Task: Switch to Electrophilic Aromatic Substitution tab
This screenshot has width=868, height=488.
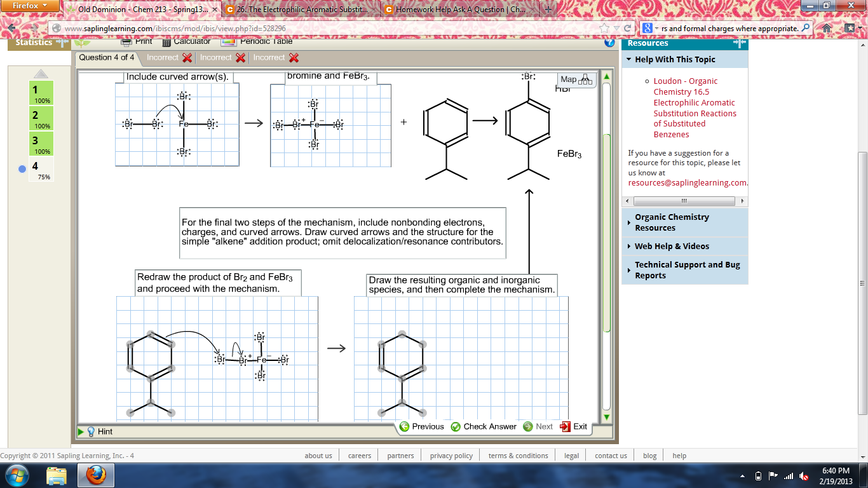Action: 302,10
